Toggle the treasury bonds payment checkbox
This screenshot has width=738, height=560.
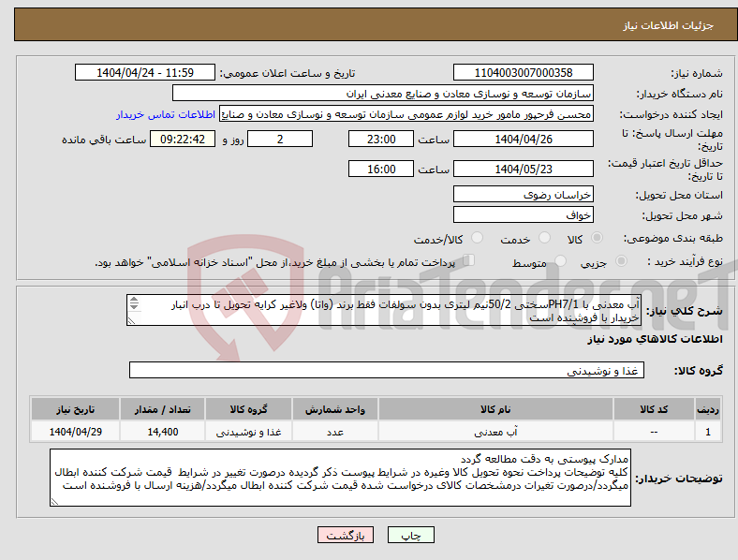tap(468, 259)
